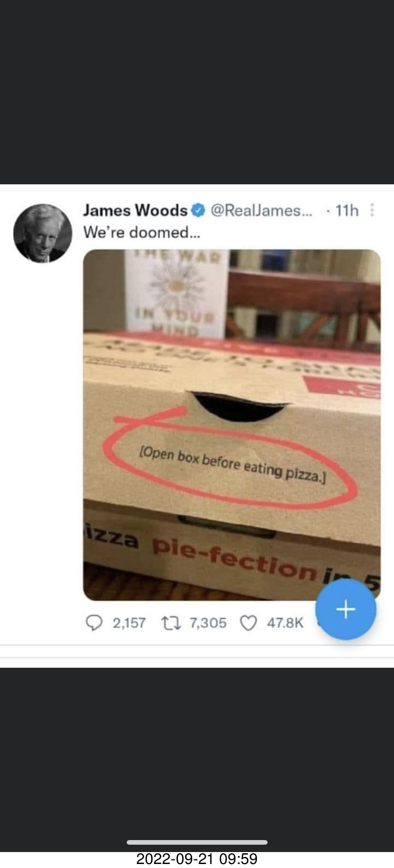Click the 11h tweet timestamp
Image resolution: width=394 pixels, height=868 pixels.
(x=347, y=211)
